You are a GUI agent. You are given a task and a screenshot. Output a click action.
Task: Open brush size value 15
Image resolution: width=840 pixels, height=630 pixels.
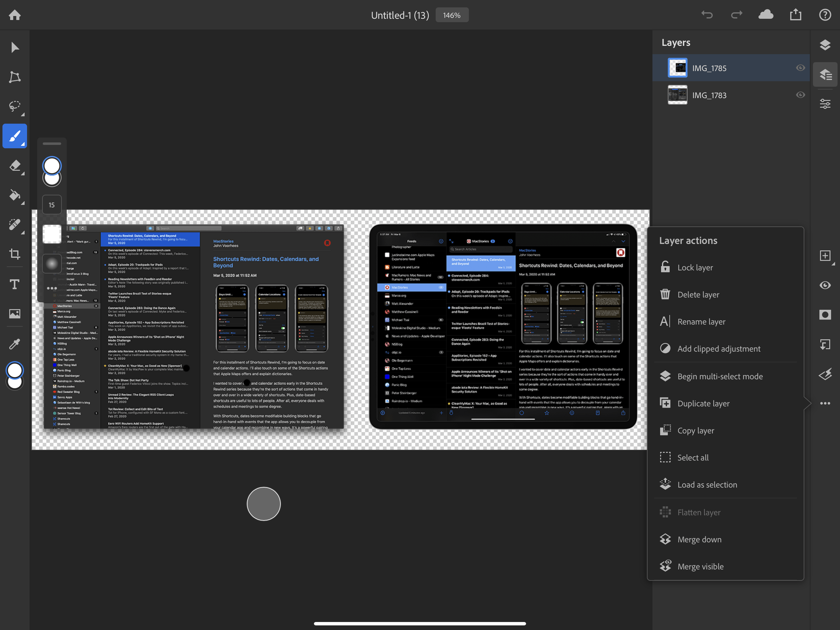pos(52,205)
